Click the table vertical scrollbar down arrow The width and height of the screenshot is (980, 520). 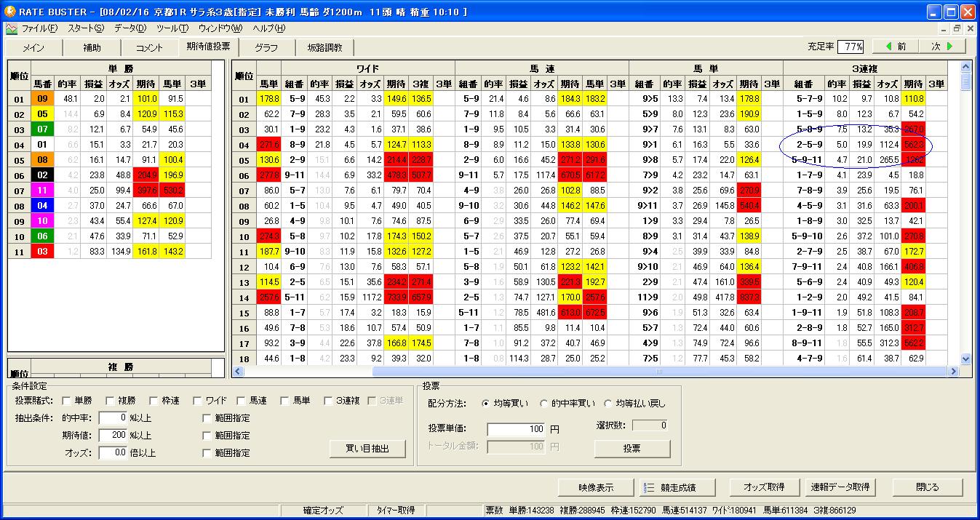click(x=966, y=359)
